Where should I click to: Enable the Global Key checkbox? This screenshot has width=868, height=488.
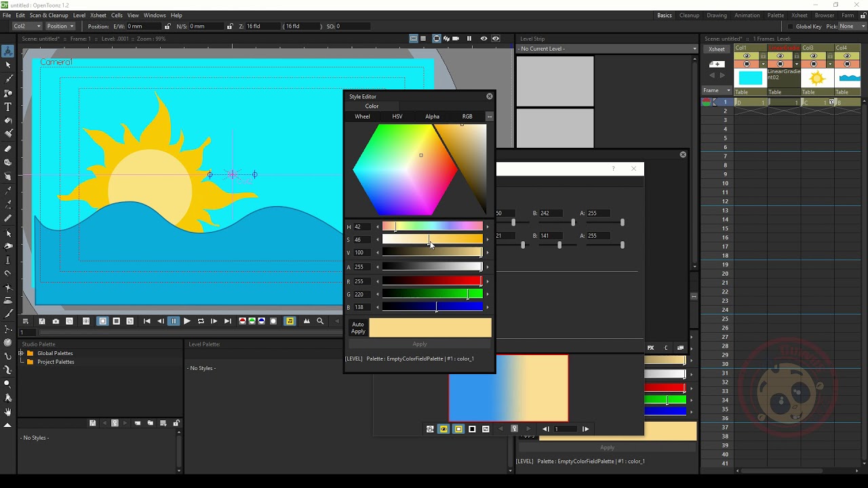coord(790,26)
